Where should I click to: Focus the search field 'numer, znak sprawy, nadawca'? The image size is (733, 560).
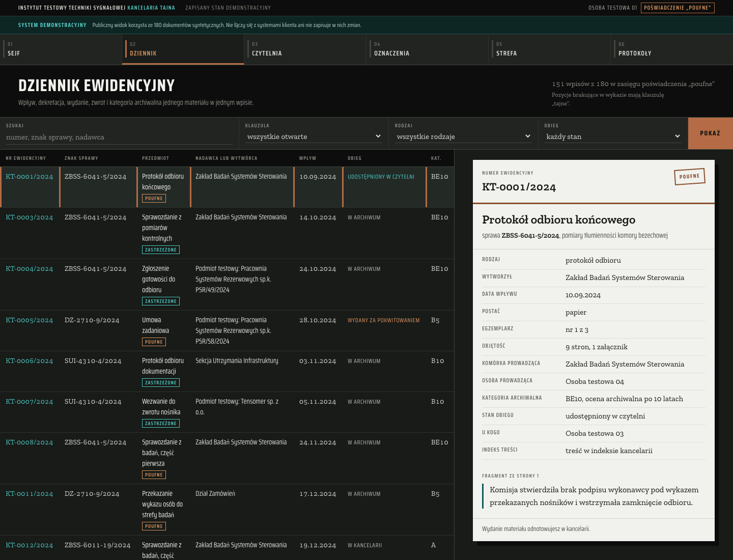click(x=119, y=137)
